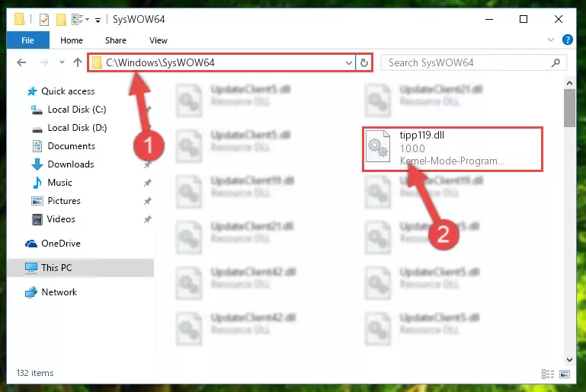Open the Customize Quick Access Toolbar dropdown

(98, 20)
